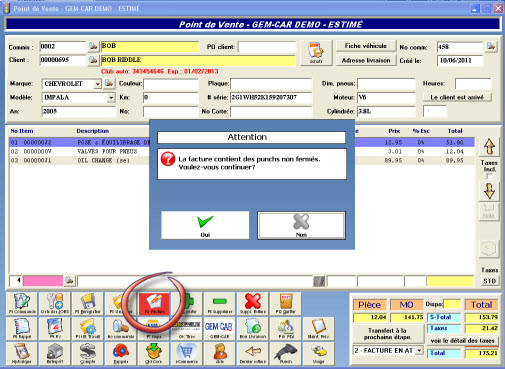The image size is (505, 369).
Task: Click the F10 PDA clock icon
Action: (286, 329)
